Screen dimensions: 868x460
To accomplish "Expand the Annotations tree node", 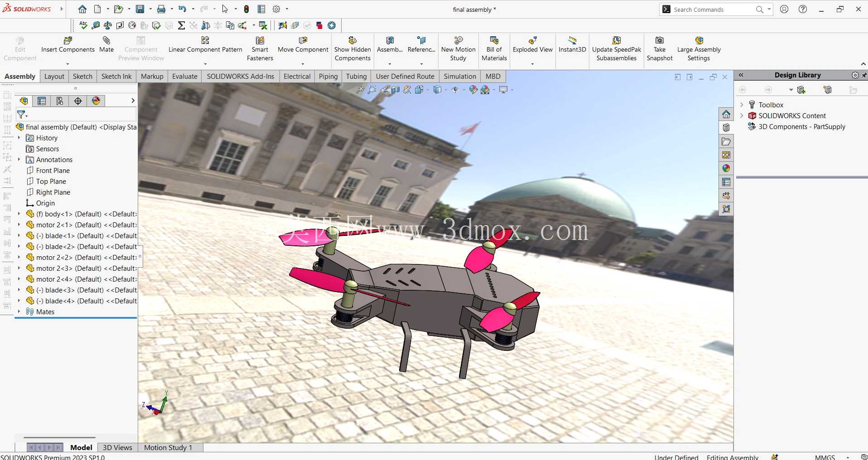I will pyautogui.click(x=19, y=159).
